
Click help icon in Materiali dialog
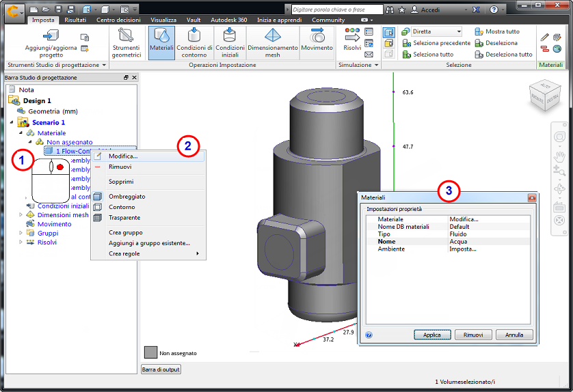(x=369, y=335)
